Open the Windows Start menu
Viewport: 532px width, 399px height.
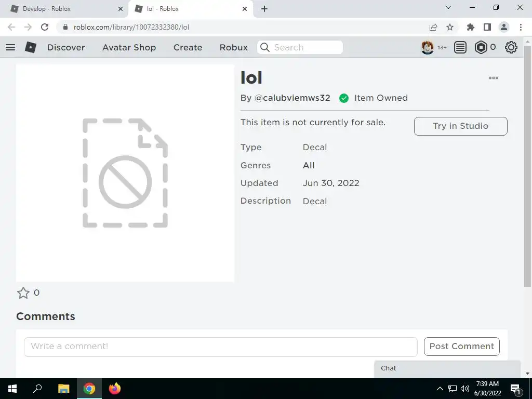(x=12, y=389)
